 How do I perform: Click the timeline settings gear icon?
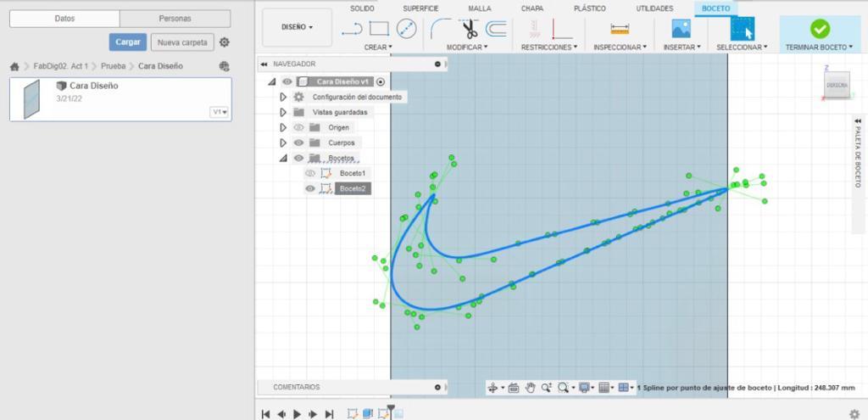(x=854, y=414)
